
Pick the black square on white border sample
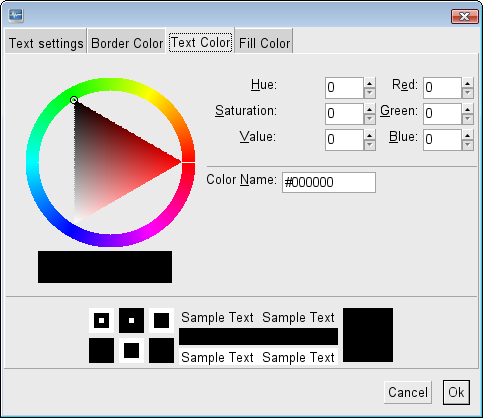pyautogui.click(x=161, y=320)
